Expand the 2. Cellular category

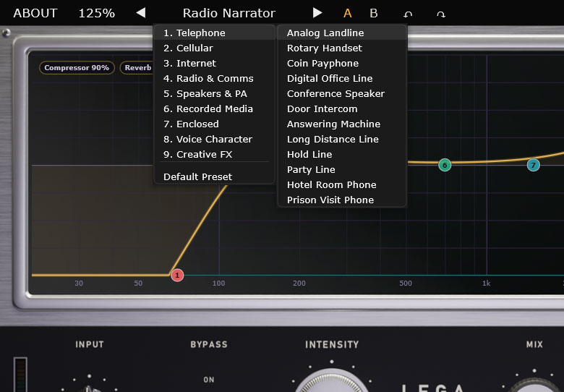tap(214, 48)
